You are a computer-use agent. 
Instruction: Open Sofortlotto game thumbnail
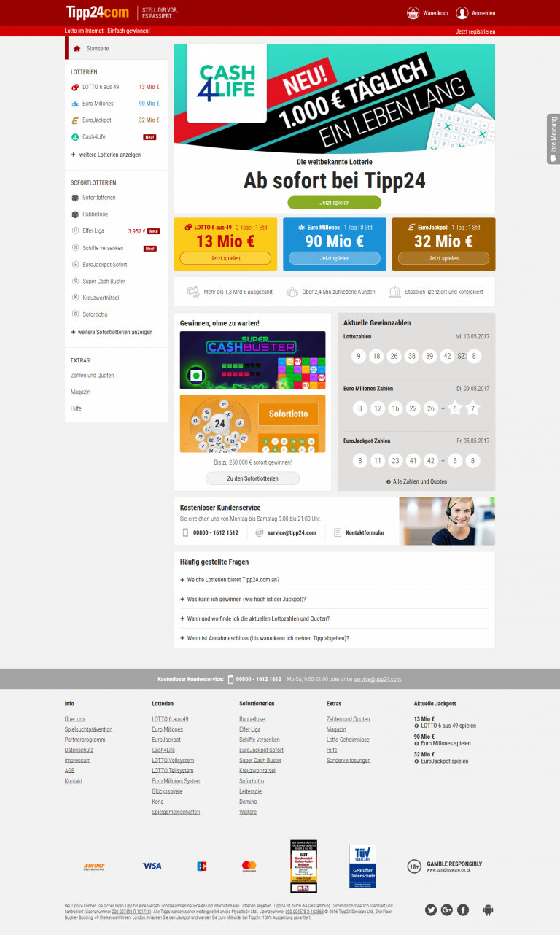click(253, 424)
